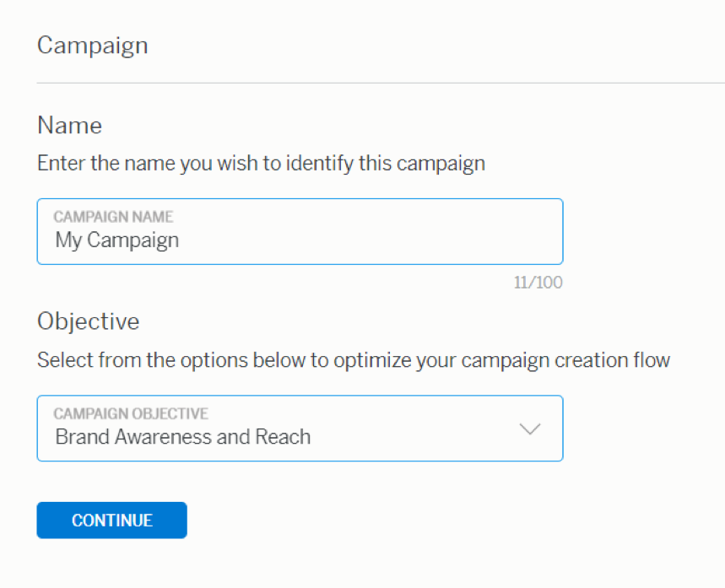Focus the Campaign Name input field
This screenshot has width=725, height=588.
[x=300, y=232]
